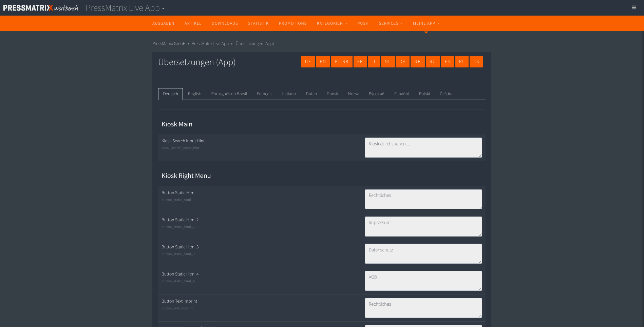The image size is (644, 327).
Task: Switch to the Norsk tab
Action: pos(354,94)
